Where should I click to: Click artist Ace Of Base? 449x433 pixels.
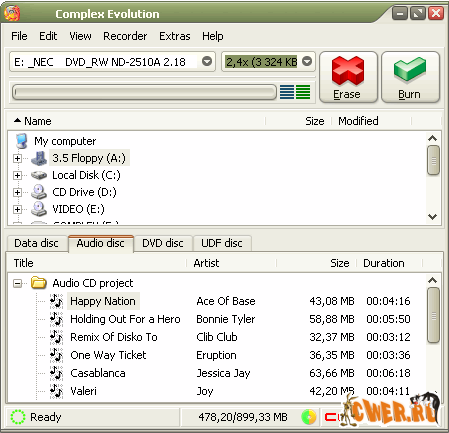(226, 301)
